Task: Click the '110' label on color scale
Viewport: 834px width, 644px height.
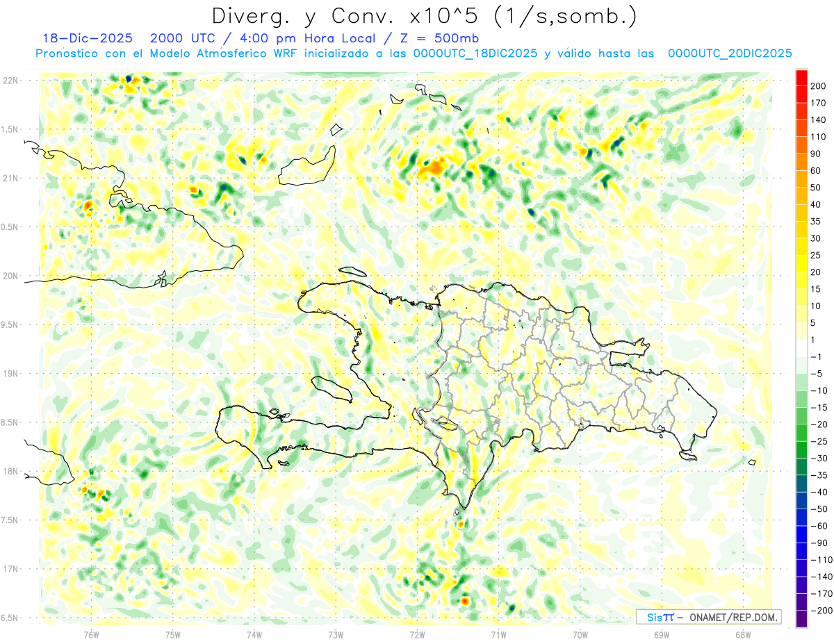Action: point(819,137)
